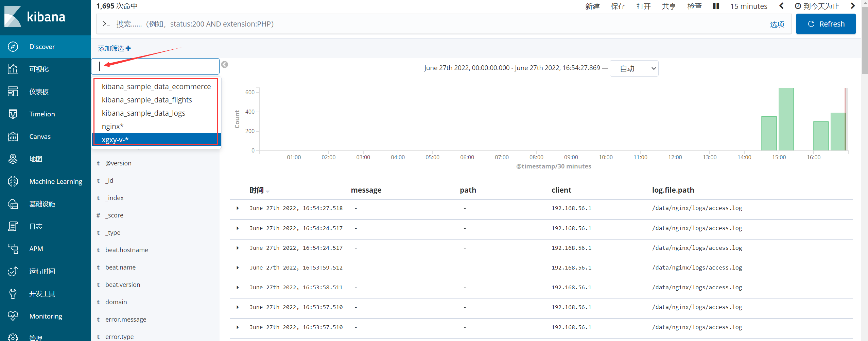Open the Logs icon (日志)
This screenshot has width=868, height=341.
(13, 226)
